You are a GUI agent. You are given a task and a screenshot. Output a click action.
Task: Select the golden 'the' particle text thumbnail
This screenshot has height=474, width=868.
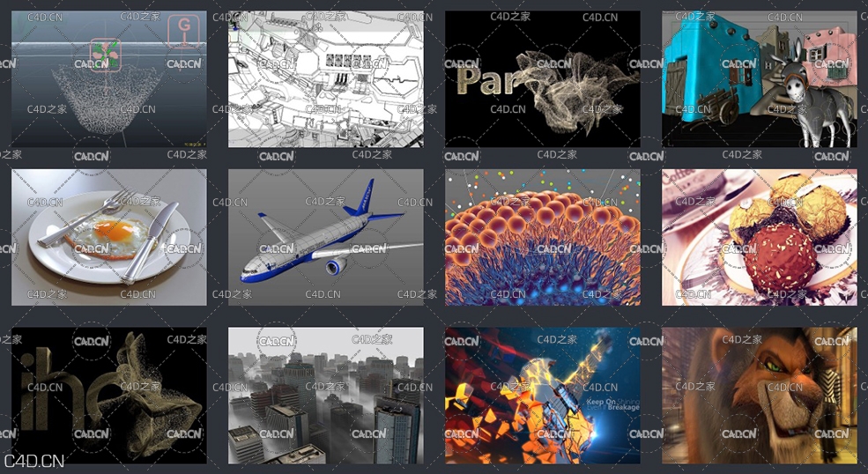coord(109,396)
